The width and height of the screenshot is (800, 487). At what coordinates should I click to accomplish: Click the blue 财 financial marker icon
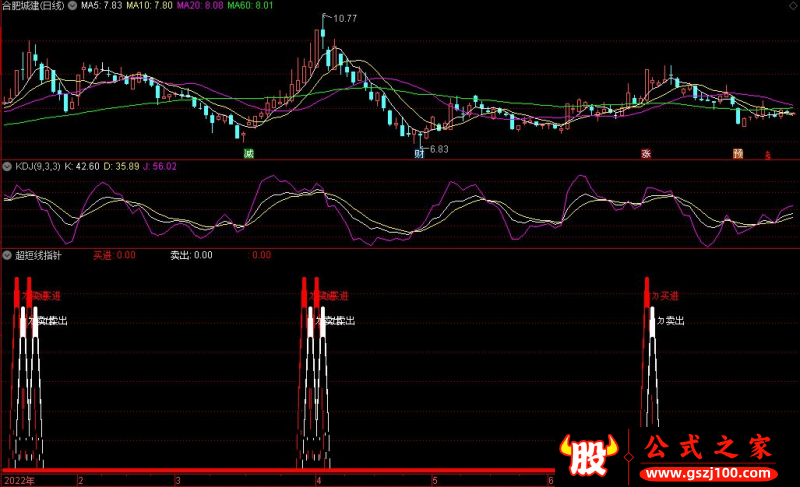(x=420, y=154)
